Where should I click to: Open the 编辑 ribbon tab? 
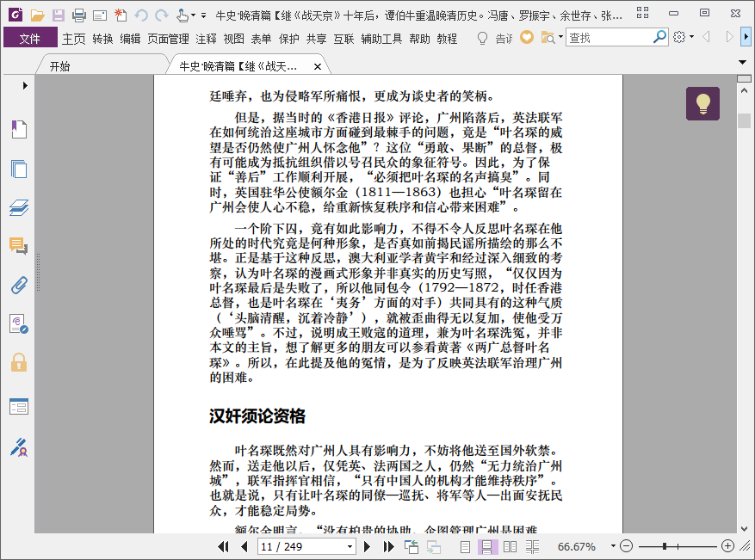coord(130,39)
